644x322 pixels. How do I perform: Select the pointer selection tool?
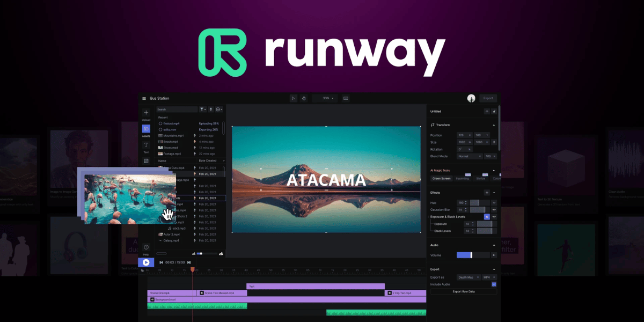point(294,98)
